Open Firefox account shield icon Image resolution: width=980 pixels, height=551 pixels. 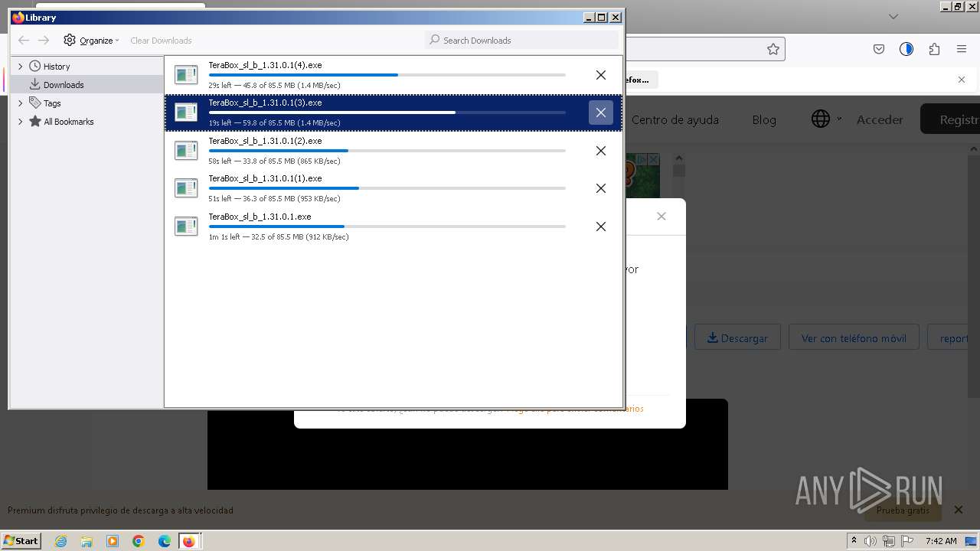click(x=906, y=49)
